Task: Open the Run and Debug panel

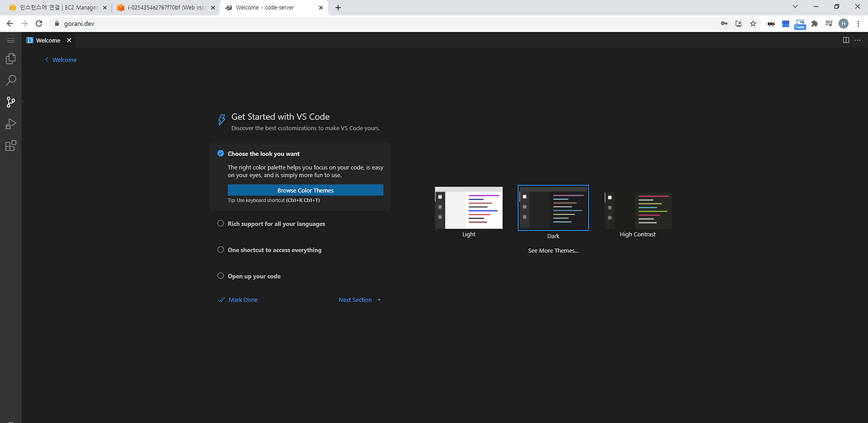Action: click(10, 124)
